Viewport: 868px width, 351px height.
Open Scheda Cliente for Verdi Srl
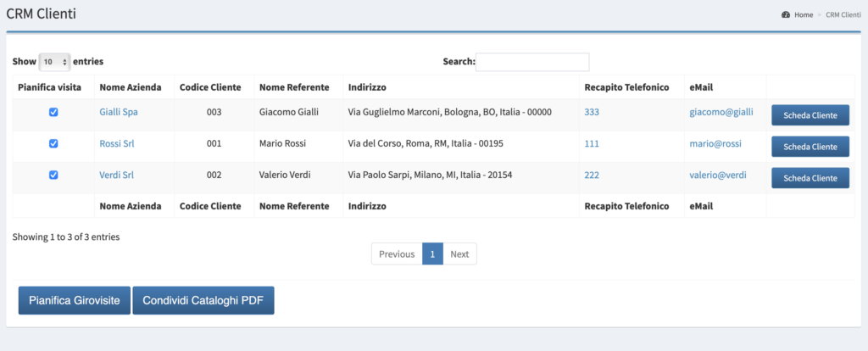point(810,178)
